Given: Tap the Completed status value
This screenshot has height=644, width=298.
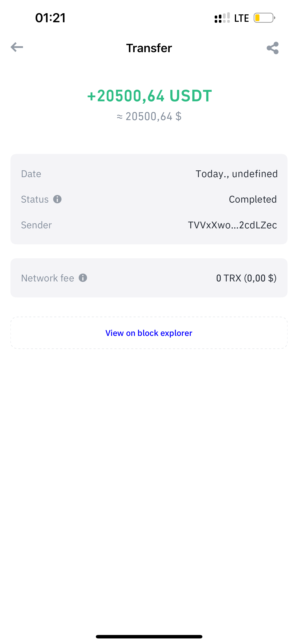Looking at the screenshot, I should pos(253,199).
